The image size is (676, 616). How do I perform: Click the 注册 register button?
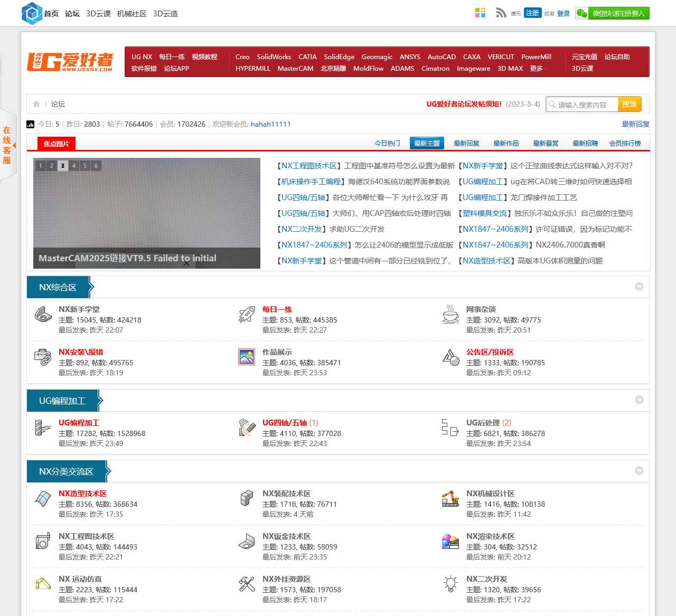[x=533, y=13]
